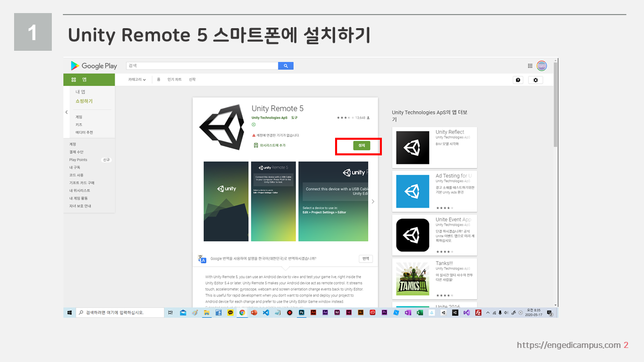
Task: Open 키즈 category in sidebar
Action: pyautogui.click(x=79, y=125)
